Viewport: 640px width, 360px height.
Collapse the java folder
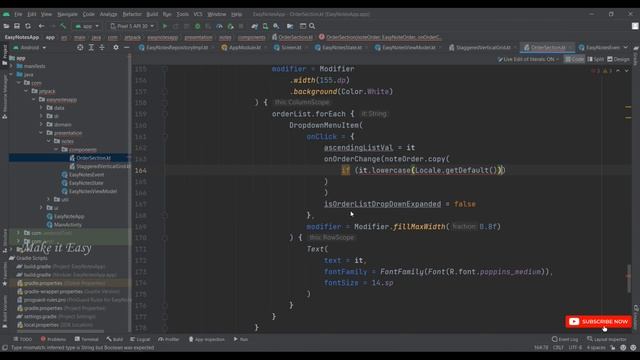point(11,75)
